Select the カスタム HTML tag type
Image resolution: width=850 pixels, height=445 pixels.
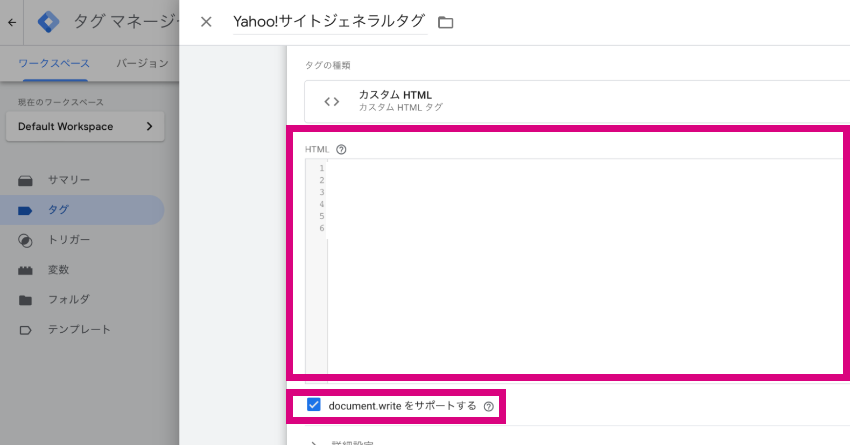577,101
